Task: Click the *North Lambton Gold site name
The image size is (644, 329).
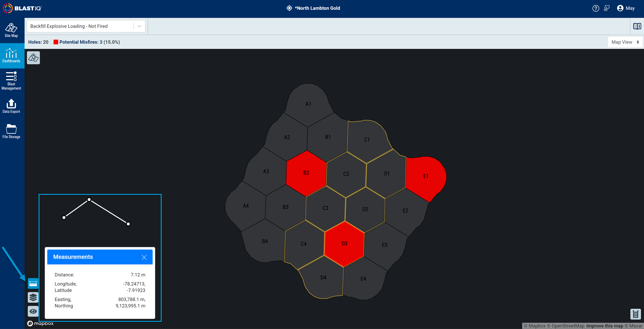Action: (317, 8)
